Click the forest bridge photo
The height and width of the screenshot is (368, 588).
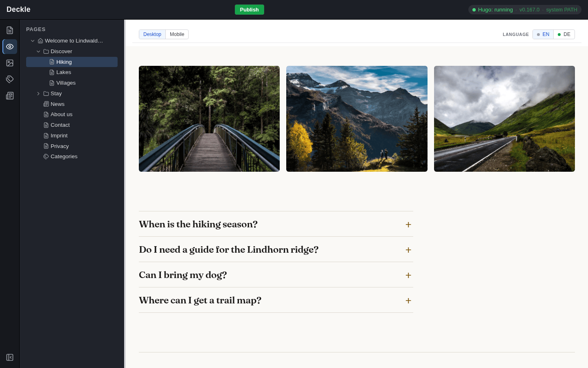tap(209, 119)
